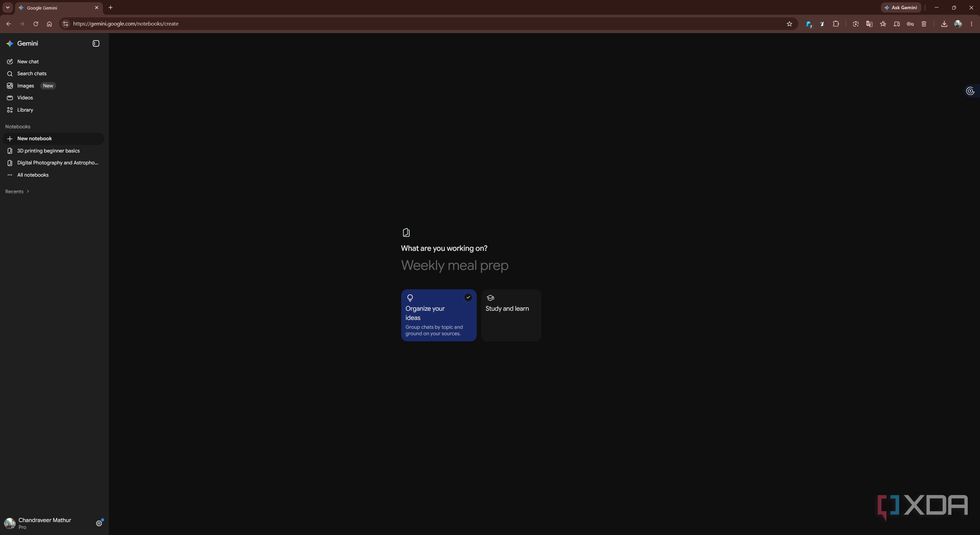Click the address bar URL
The width and height of the screenshot is (980, 535).
pos(126,23)
